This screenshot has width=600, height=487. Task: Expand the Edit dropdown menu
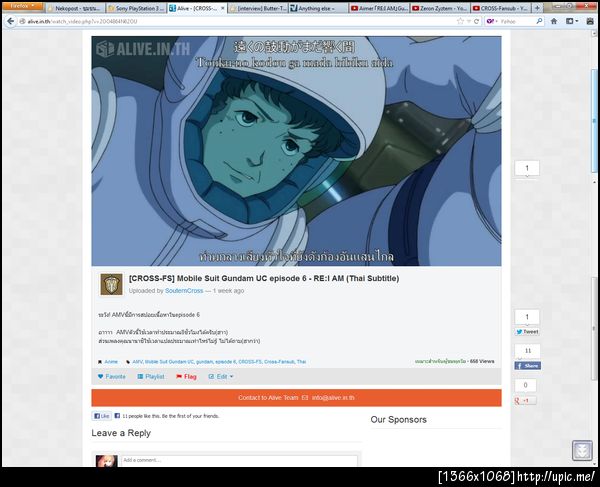click(x=221, y=376)
